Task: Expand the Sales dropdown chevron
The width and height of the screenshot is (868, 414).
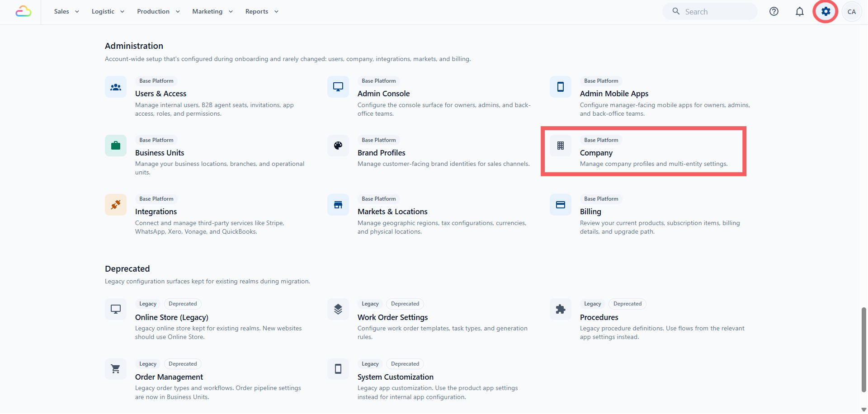Action: tap(77, 12)
